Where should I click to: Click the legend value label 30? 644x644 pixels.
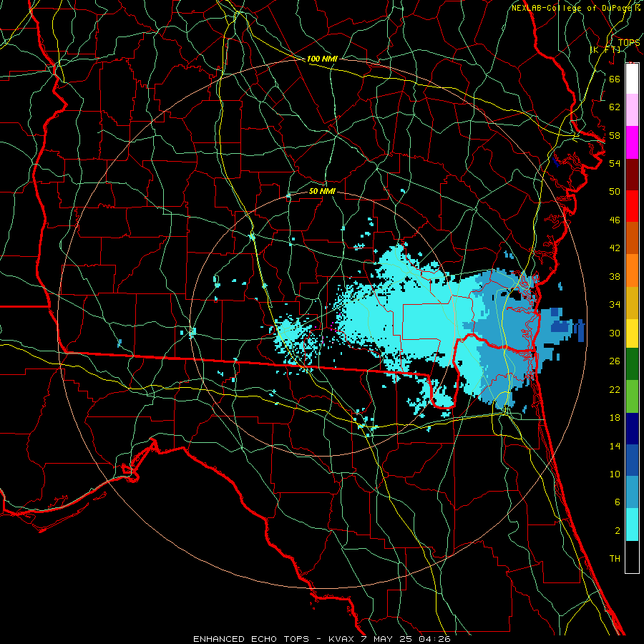pyautogui.click(x=615, y=333)
